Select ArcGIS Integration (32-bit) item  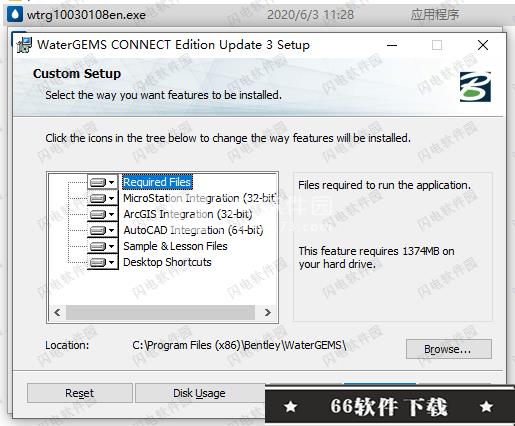click(188, 214)
